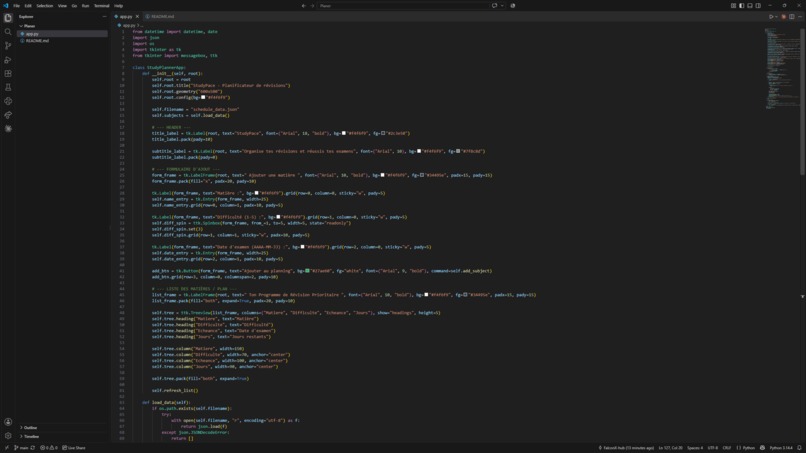Click Ln 127 cursor position in status bar

(670, 448)
